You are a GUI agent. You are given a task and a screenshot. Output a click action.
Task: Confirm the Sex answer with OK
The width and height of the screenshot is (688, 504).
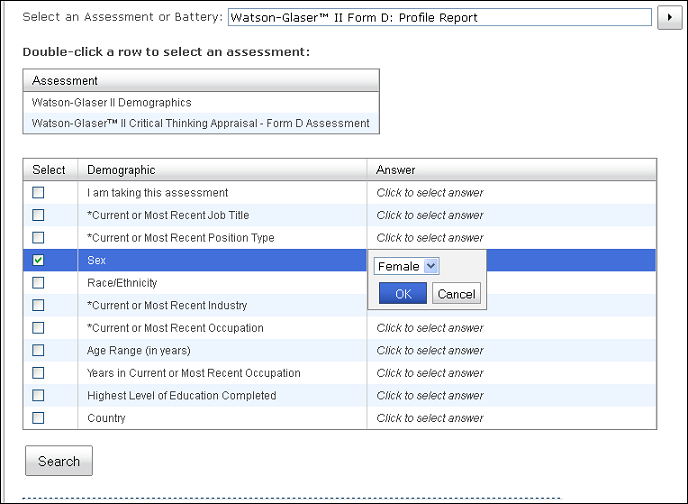[403, 293]
